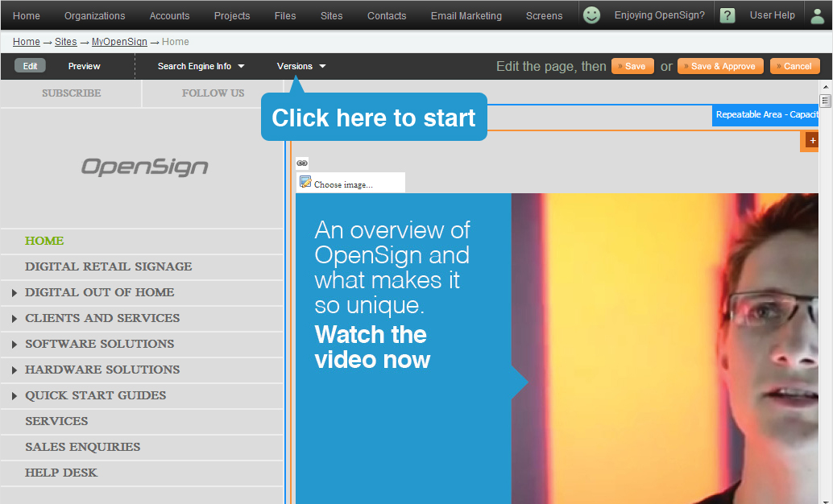Image resolution: width=833 pixels, height=504 pixels.
Task: Open the Projects menu
Action: (232, 15)
